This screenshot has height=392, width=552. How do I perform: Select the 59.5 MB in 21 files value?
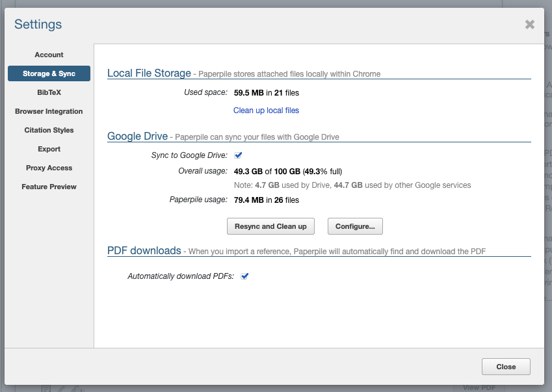[x=267, y=93]
